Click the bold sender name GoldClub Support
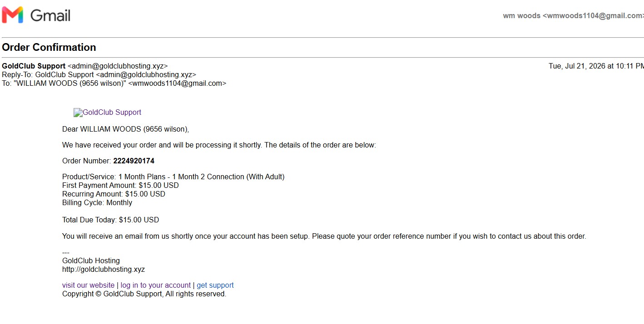Image resolution: width=644 pixels, height=324 pixels. tap(34, 66)
